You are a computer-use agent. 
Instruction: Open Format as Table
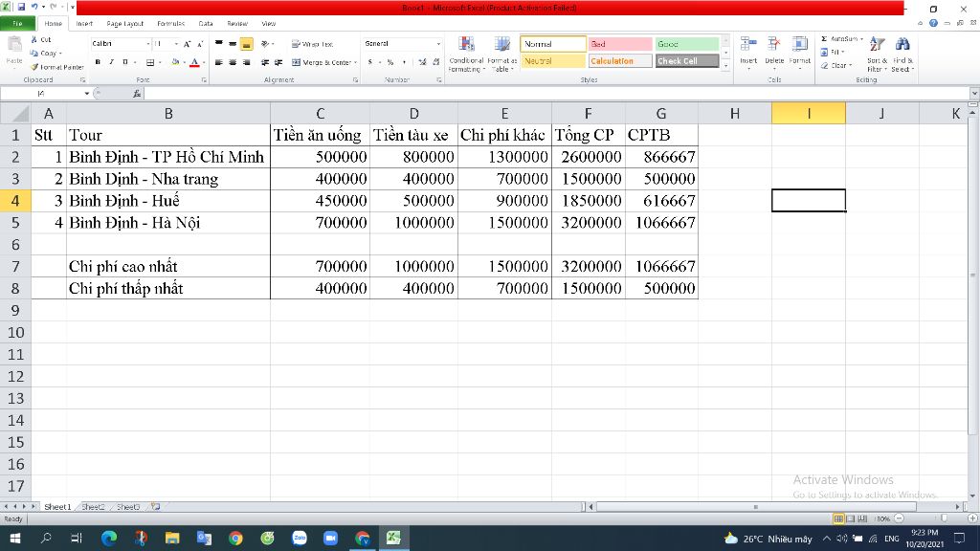coord(501,55)
